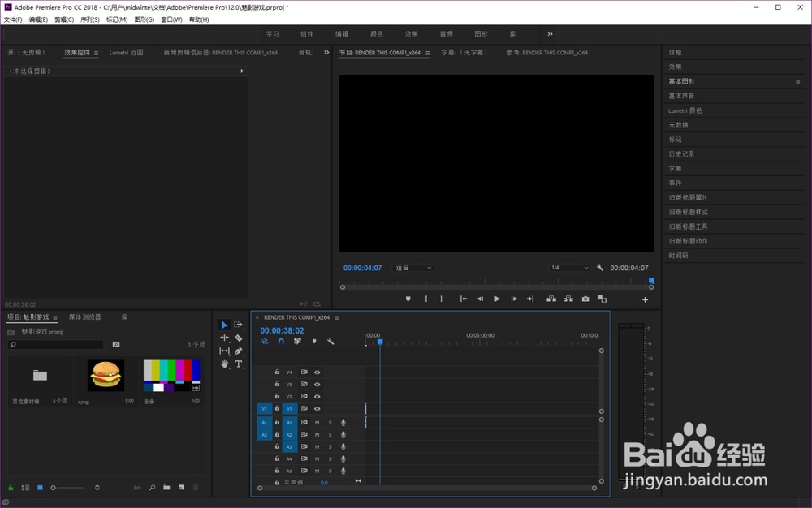Toggle the lock on track V4

click(x=277, y=372)
